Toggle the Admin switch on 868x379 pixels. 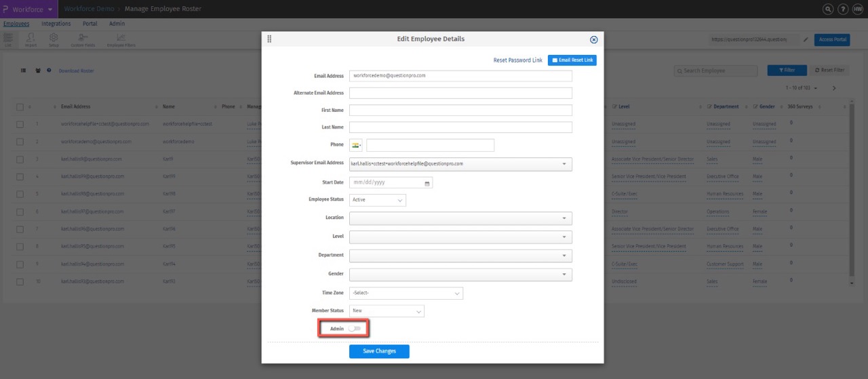355,329
